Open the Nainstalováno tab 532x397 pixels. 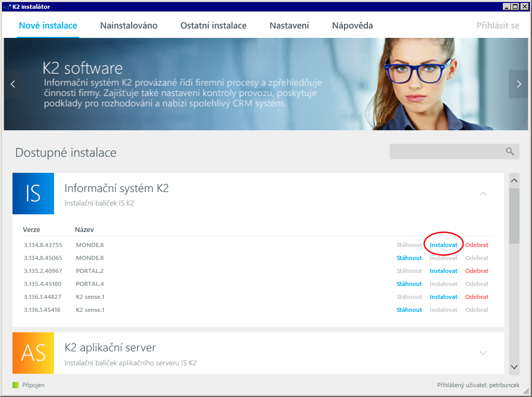click(129, 25)
